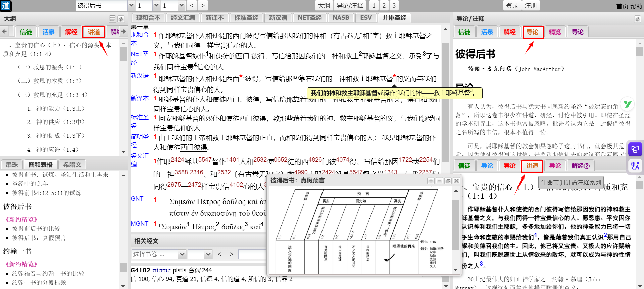Screen dimensions: 644x289
Task: Zoom out the 真假预言 chart popup
Action: point(439,181)
